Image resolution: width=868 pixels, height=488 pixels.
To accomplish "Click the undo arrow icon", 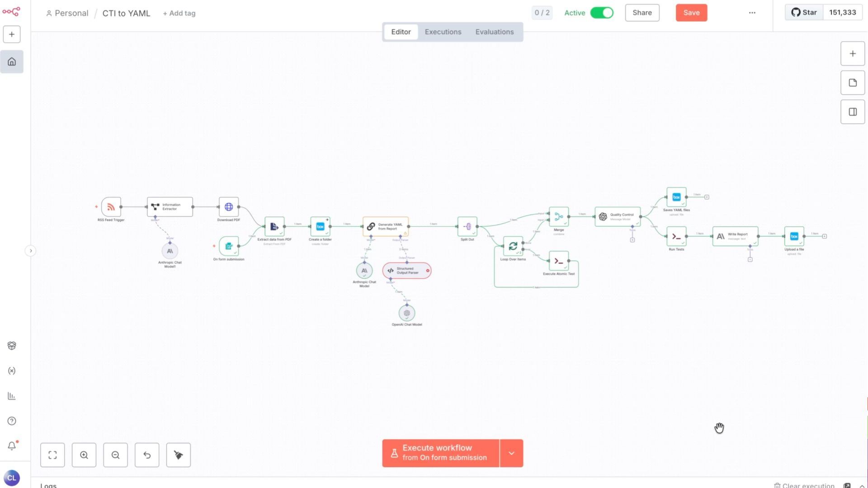I will coord(147,455).
